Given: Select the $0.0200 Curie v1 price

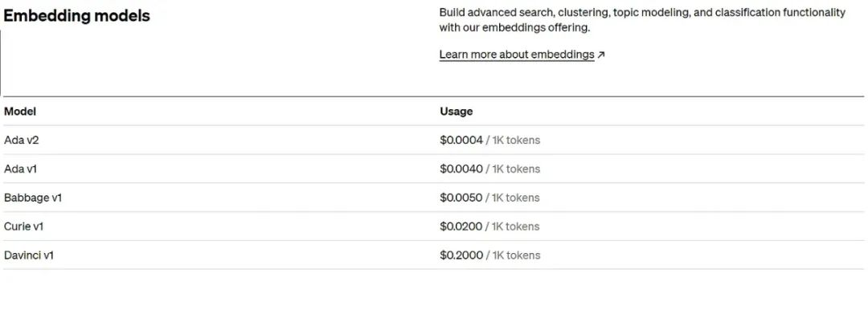Looking at the screenshot, I should coord(461,226).
